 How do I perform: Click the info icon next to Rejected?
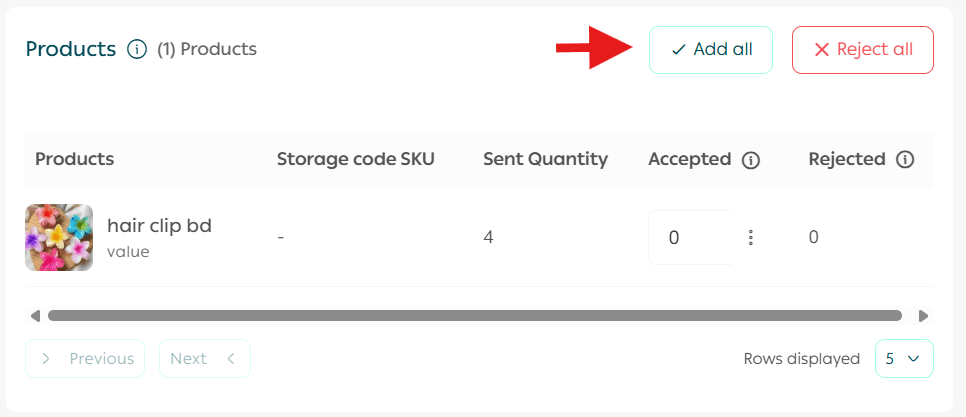[905, 160]
